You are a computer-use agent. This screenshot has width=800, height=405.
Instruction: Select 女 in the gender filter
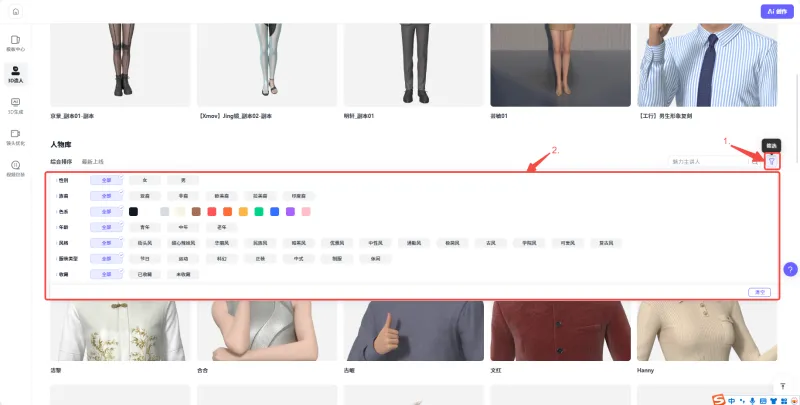(x=145, y=180)
